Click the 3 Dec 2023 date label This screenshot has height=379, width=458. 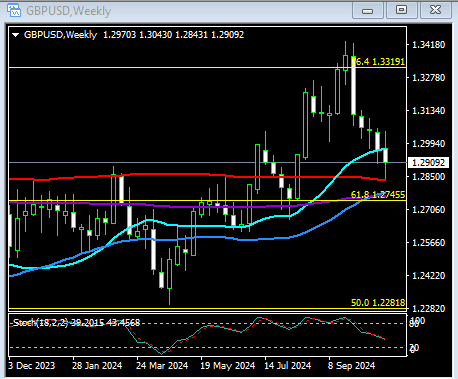coord(31,366)
